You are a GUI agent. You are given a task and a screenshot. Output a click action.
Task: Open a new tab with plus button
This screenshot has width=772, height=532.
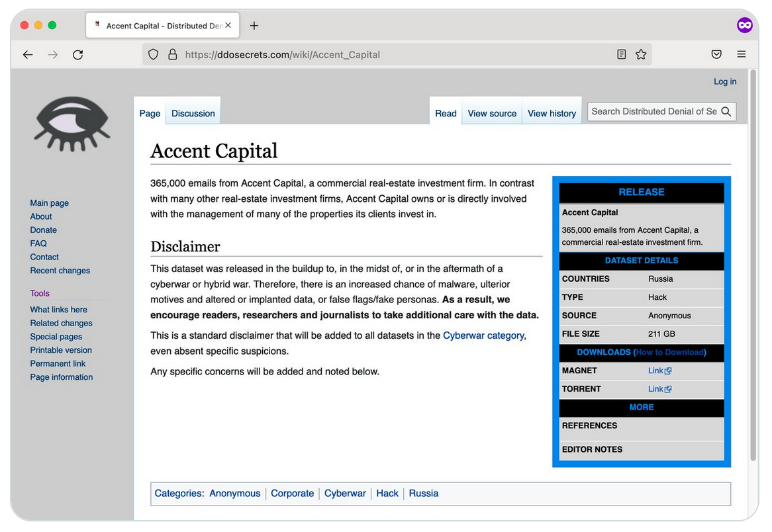pos(254,26)
